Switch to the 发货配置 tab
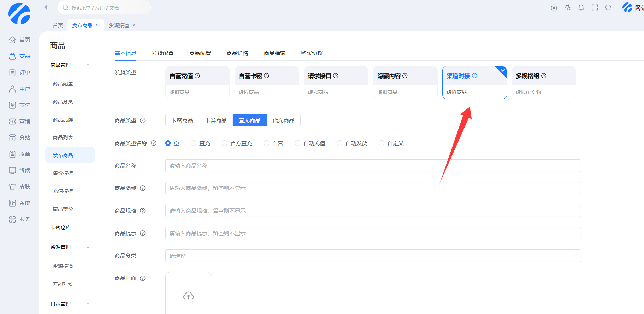 pyautogui.click(x=163, y=53)
